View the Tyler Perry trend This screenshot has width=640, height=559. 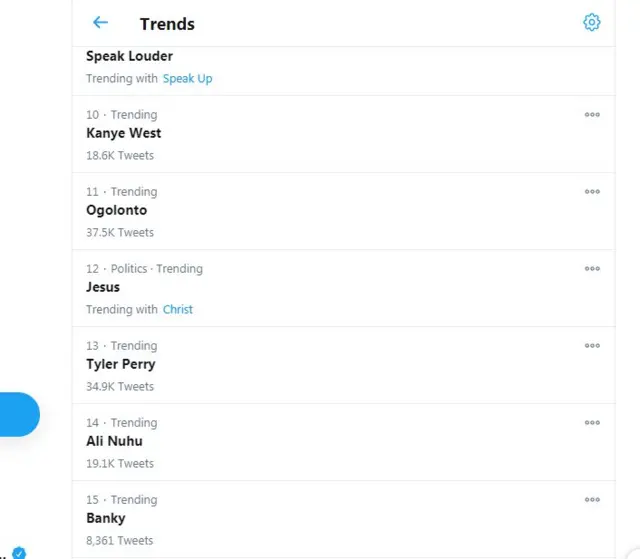pyautogui.click(x=121, y=364)
